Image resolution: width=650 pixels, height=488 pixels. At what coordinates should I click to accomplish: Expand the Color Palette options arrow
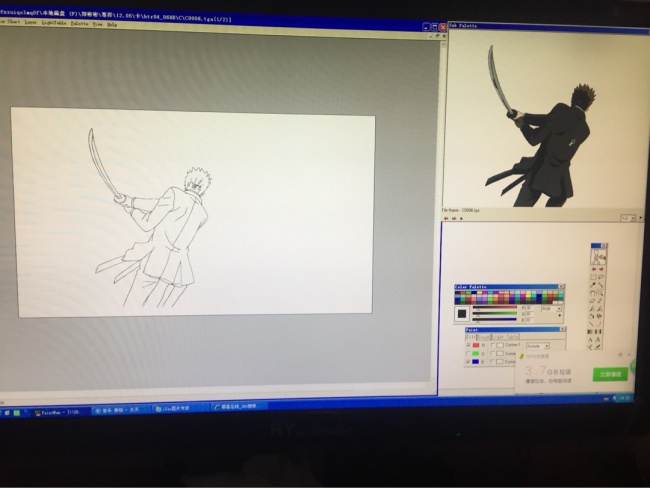pos(560,316)
